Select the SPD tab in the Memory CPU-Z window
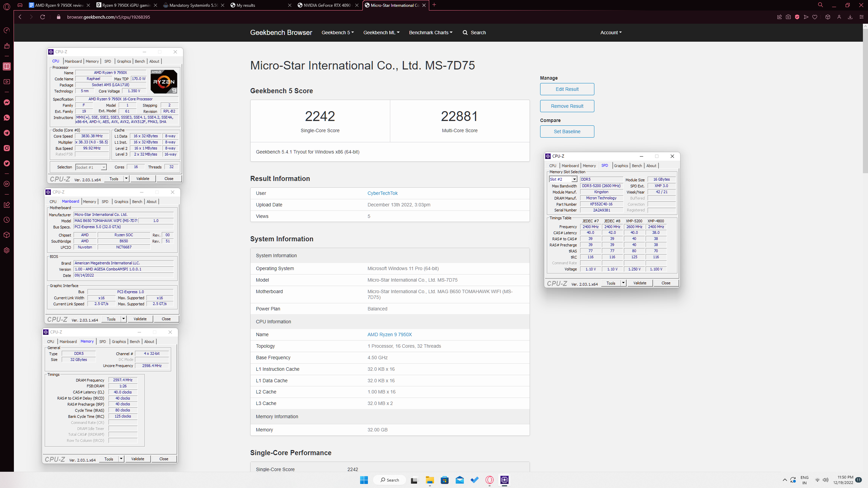The image size is (868, 488). pyautogui.click(x=102, y=342)
